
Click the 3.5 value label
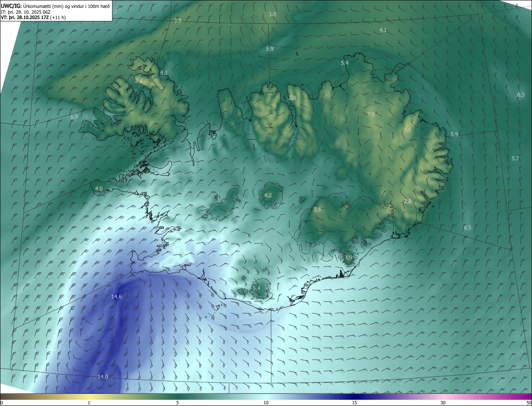317,210
